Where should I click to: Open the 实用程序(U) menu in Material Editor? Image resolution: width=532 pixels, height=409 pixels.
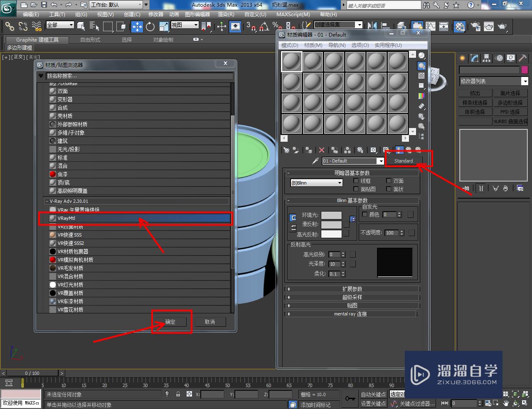pos(388,45)
